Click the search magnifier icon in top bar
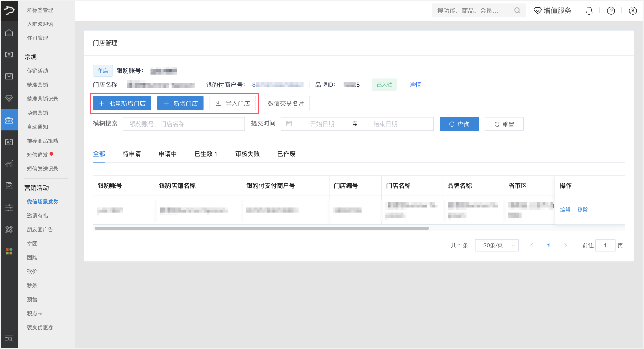Viewport: 644px width, 349px height. 517,11
